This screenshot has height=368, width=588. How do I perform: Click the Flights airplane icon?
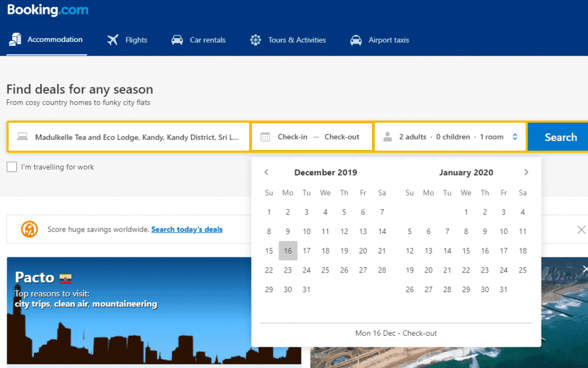[x=113, y=40]
